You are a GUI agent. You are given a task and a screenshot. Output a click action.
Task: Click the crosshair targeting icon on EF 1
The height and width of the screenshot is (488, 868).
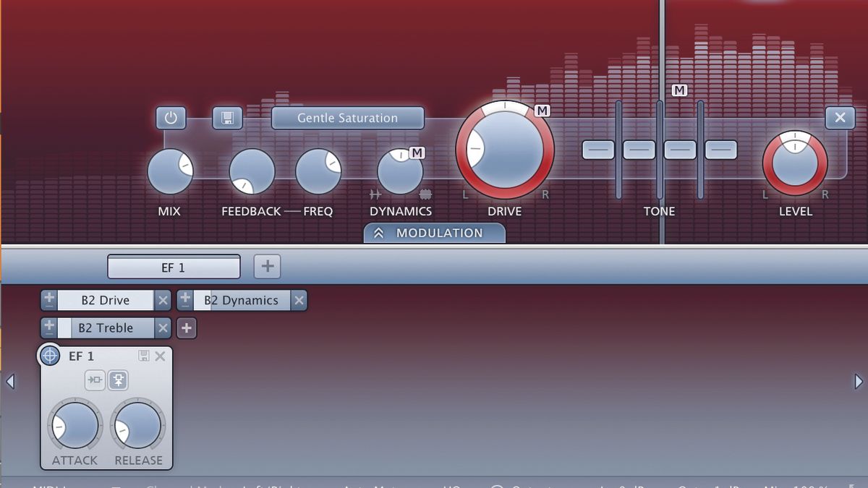tap(49, 356)
